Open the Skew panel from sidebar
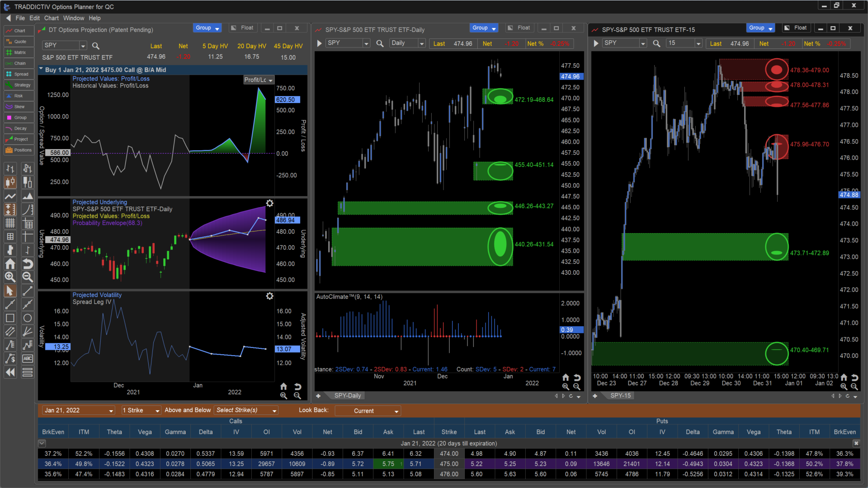The image size is (868, 488). [x=19, y=107]
